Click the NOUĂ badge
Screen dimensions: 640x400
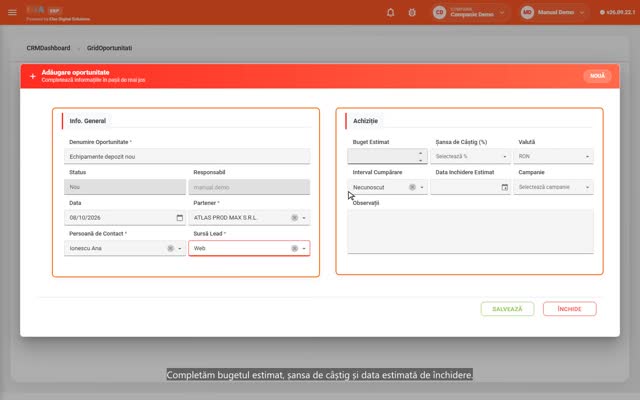pos(597,76)
